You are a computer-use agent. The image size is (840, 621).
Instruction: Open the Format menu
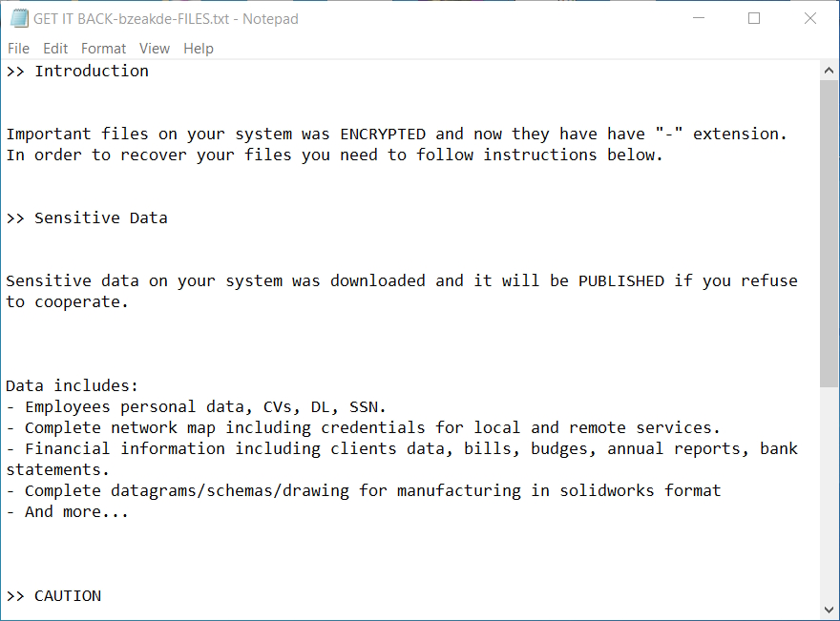click(x=103, y=49)
